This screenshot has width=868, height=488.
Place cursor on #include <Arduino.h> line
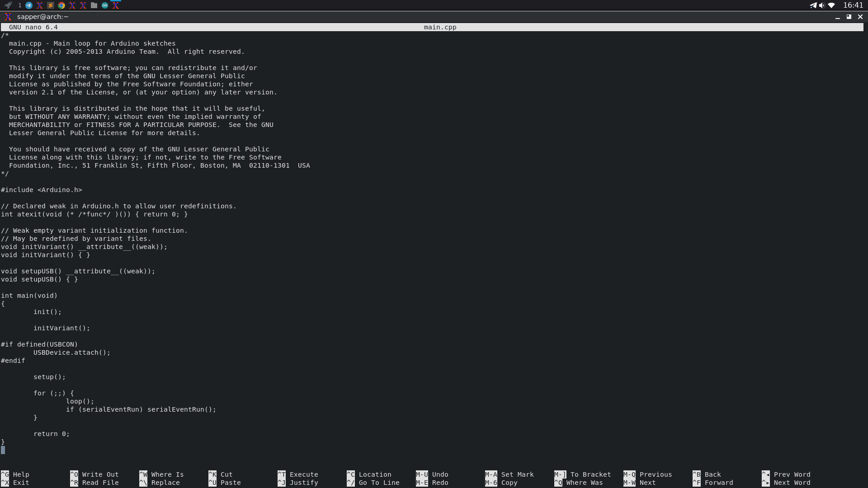(42, 190)
